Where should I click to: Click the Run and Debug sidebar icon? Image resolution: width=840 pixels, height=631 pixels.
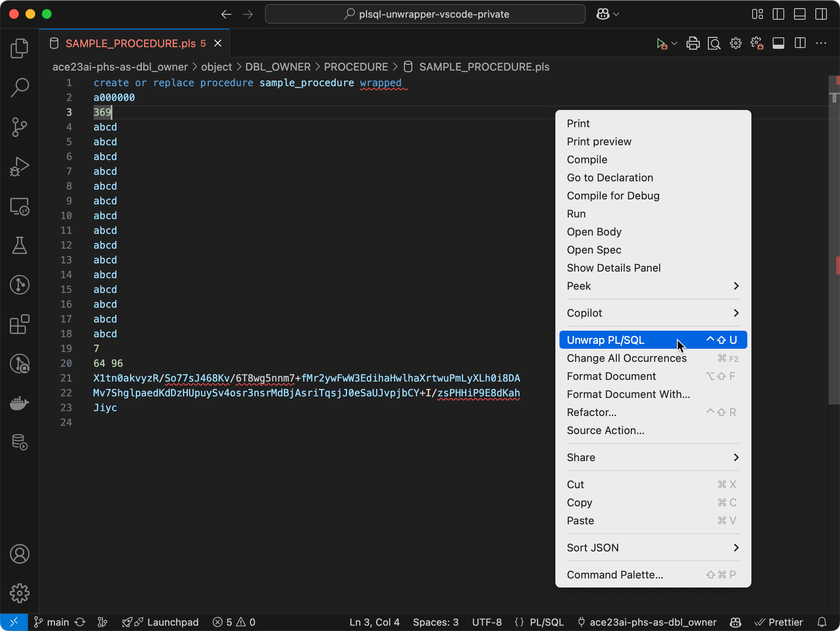tap(18, 167)
